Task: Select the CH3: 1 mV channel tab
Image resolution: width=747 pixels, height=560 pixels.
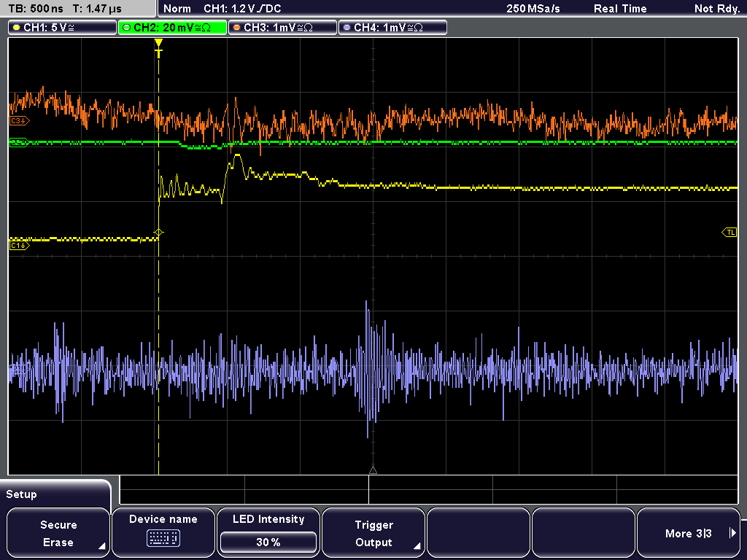Action: click(x=282, y=28)
